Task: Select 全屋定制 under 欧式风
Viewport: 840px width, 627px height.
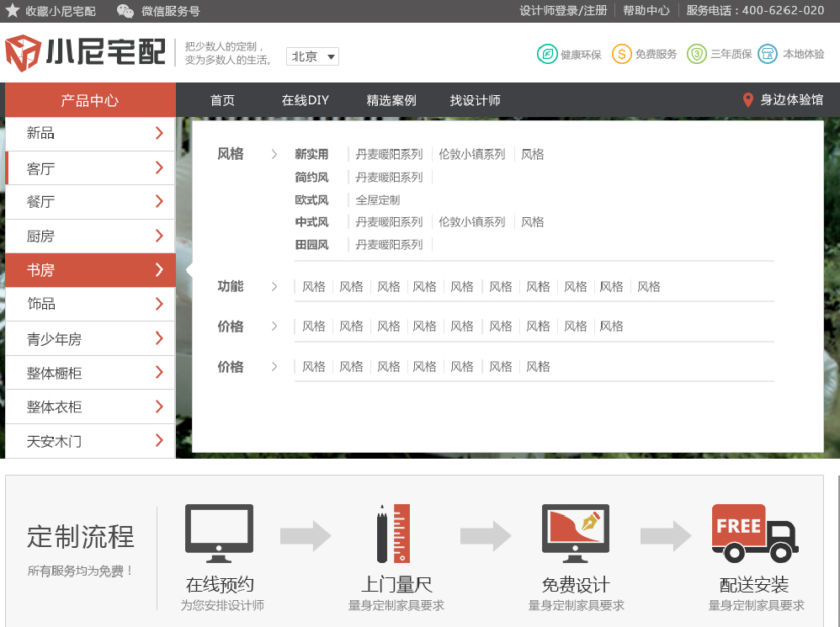Action: pyautogui.click(x=377, y=200)
